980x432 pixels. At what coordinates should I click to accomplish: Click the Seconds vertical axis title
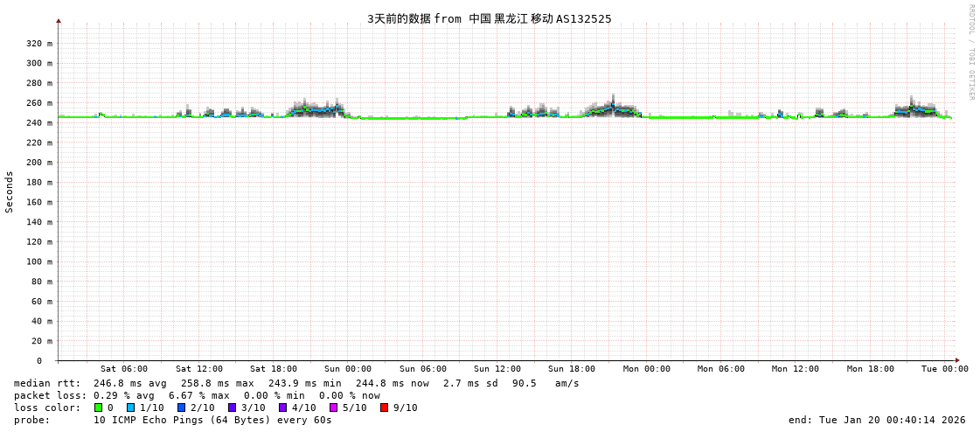(10, 192)
